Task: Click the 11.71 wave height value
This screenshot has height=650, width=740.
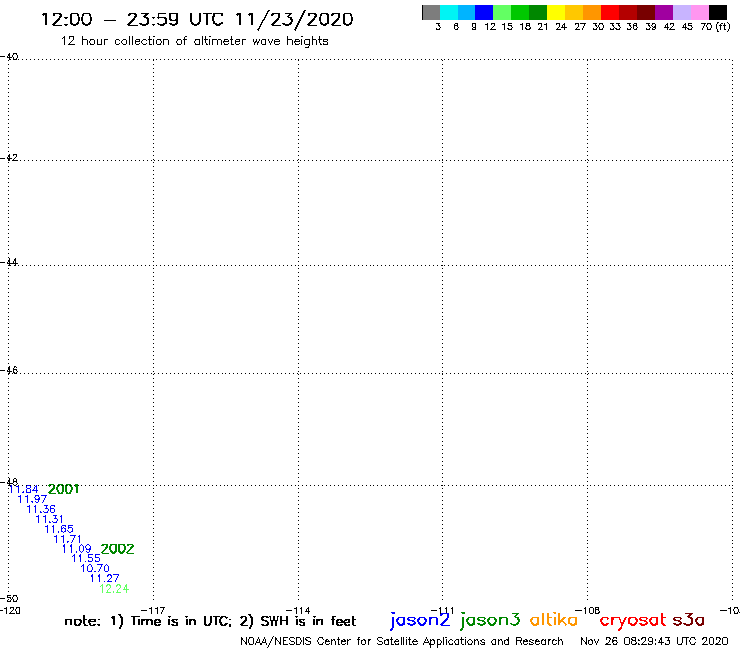Action: (67, 539)
